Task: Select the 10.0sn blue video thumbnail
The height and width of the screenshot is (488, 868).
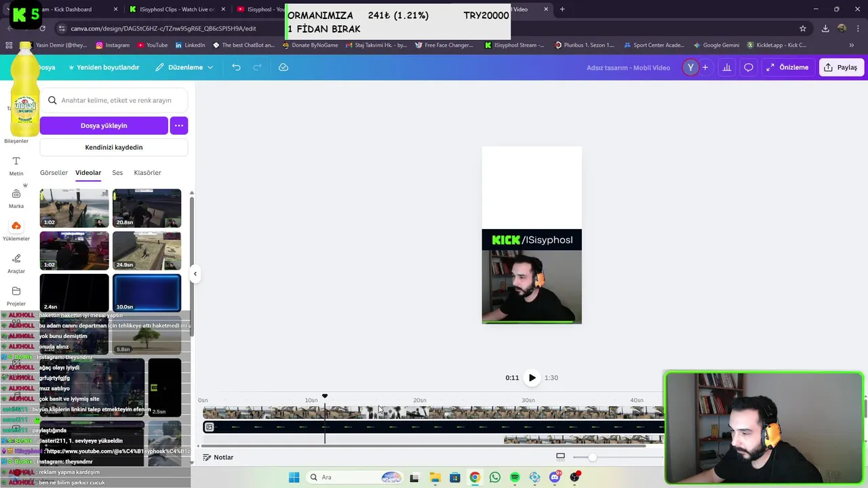Action: (x=146, y=293)
